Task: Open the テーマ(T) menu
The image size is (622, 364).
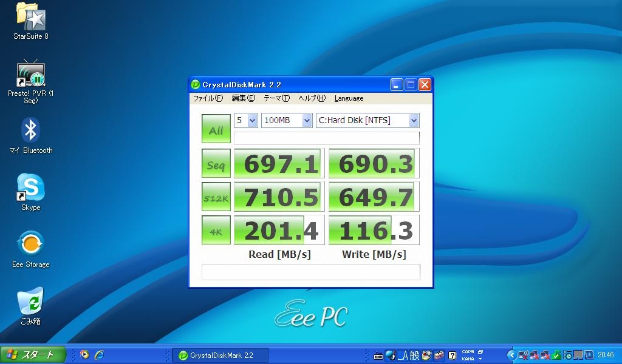Action: click(x=276, y=98)
